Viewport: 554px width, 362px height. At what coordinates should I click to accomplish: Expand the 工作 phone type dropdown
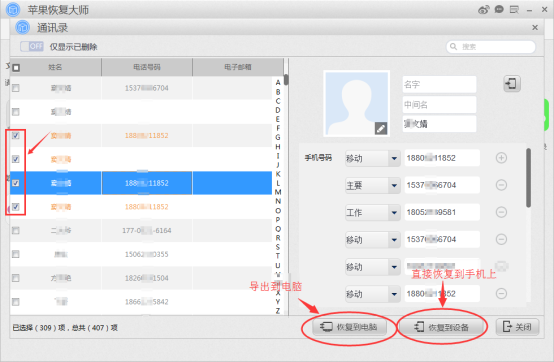pos(394,212)
